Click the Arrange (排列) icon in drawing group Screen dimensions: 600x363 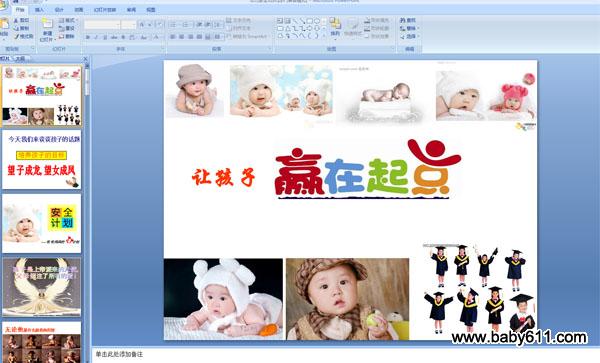[335, 24]
